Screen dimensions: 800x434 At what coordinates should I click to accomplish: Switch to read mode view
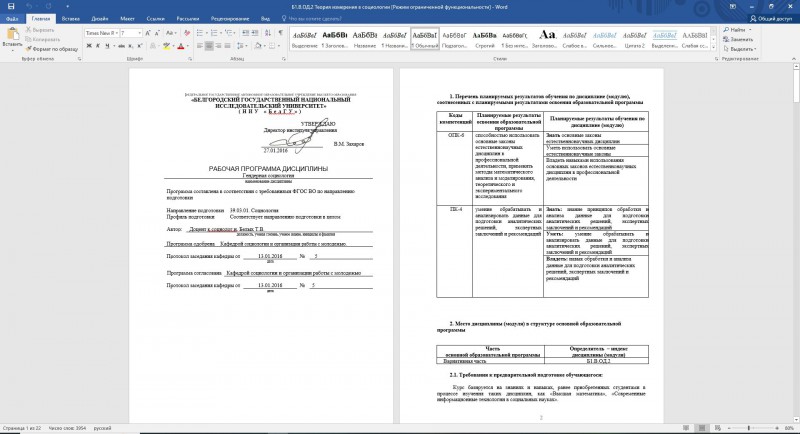pyautogui.click(x=686, y=428)
